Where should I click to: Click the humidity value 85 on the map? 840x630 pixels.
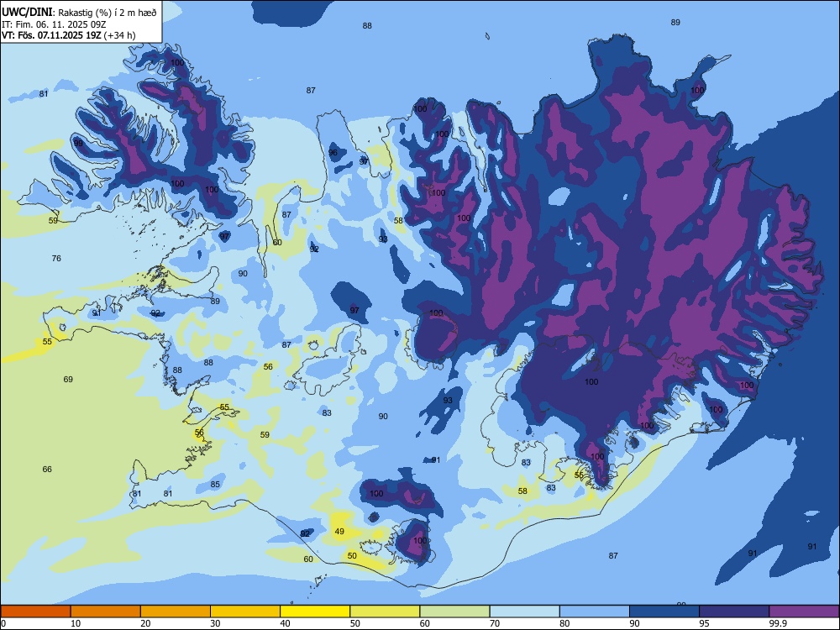215,485
